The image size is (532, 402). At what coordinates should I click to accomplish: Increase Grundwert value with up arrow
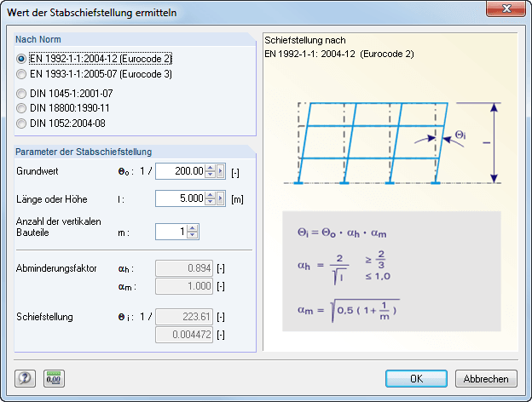(211, 168)
